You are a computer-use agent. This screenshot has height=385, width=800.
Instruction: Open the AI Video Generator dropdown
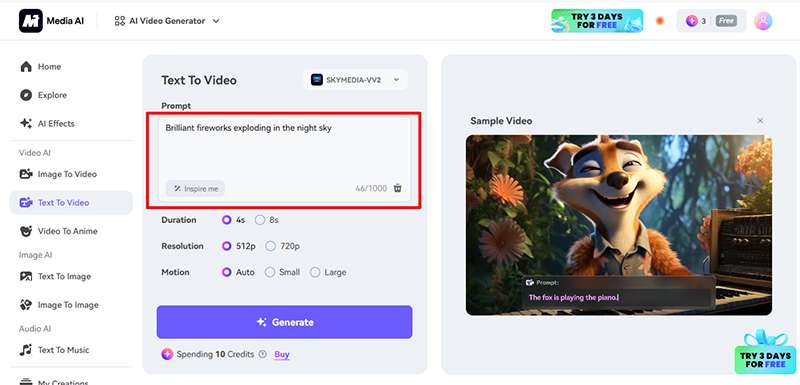167,21
